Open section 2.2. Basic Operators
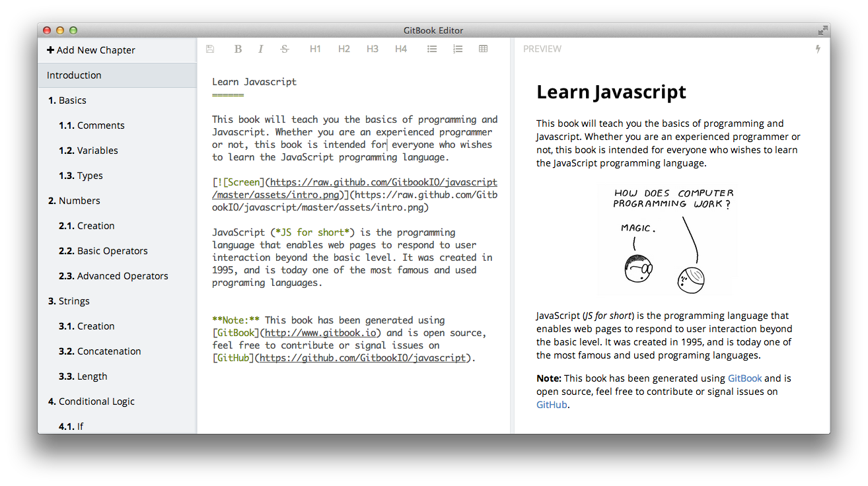The image size is (868, 486). 118,251
